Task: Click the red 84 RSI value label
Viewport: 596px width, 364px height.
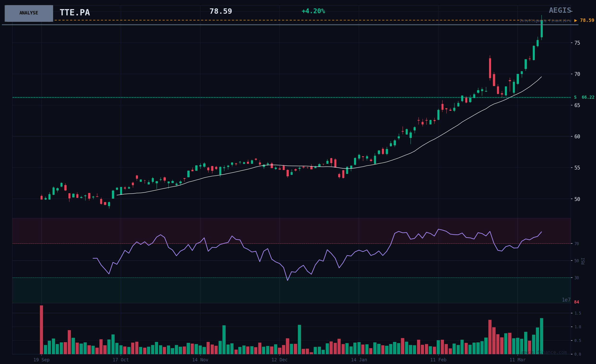Action: point(577,302)
